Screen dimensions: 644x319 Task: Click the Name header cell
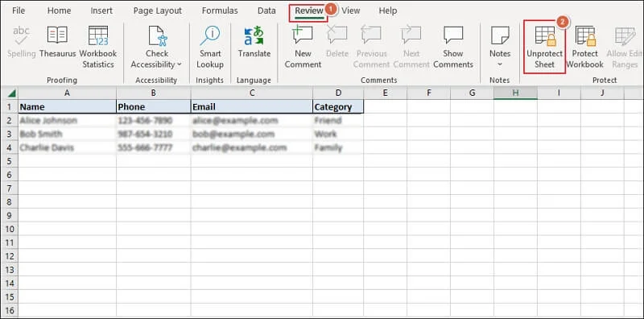67,107
